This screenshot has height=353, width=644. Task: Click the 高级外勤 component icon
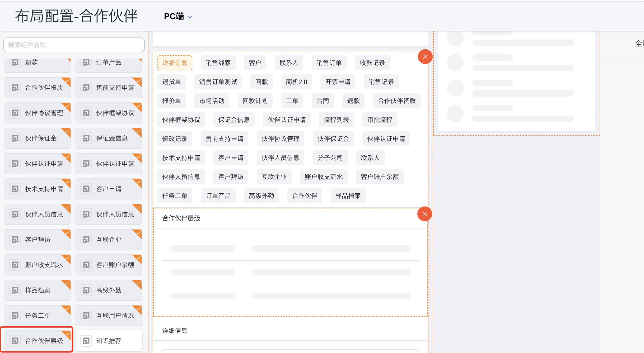click(x=86, y=290)
